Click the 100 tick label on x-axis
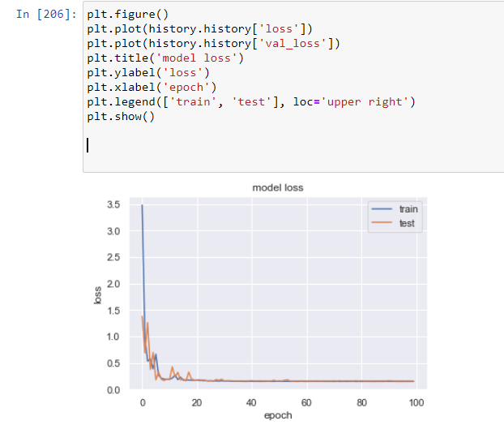 416,401
